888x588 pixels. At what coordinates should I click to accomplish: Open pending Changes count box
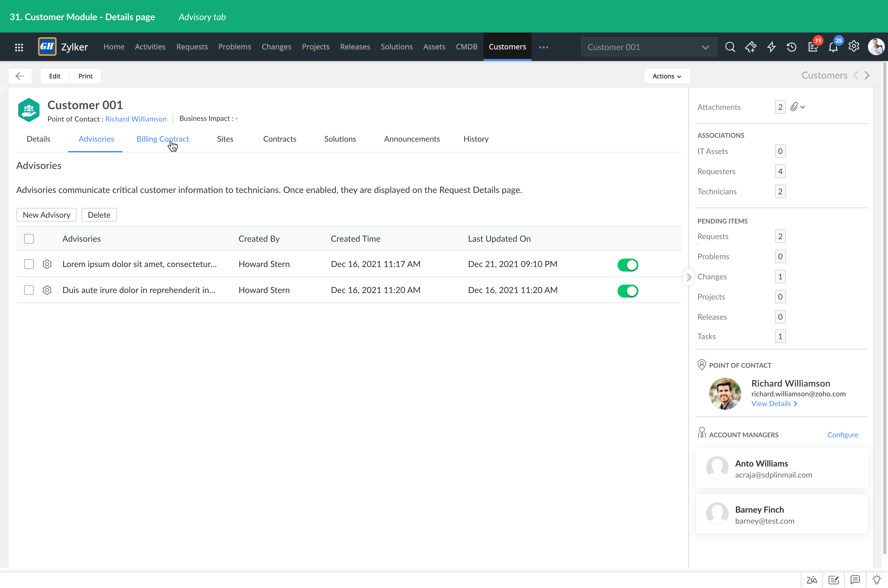[780, 277]
